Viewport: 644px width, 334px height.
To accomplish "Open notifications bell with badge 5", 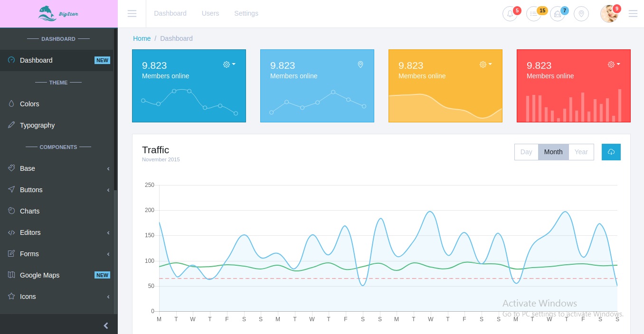I will point(510,14).
